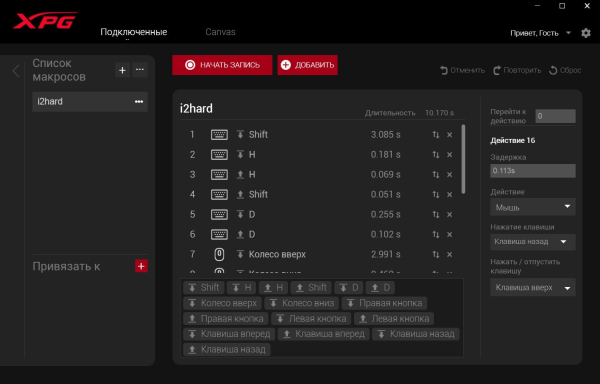Switch to Подключенные tab
This screenshot has height=384, width=600.
coord(134,32)
